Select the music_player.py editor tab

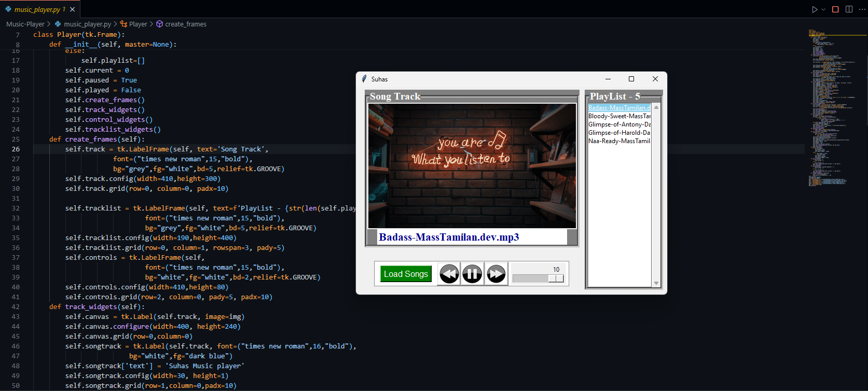coord(36,9)
